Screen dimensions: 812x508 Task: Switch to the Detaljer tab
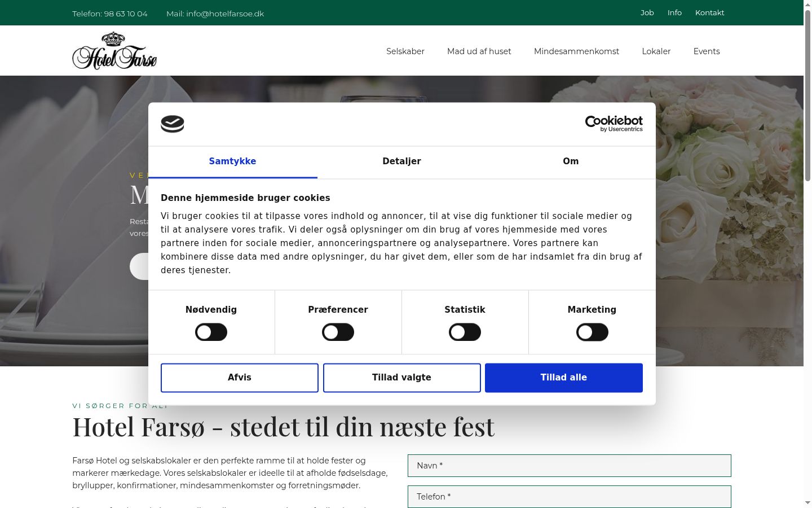pos(401,161)
